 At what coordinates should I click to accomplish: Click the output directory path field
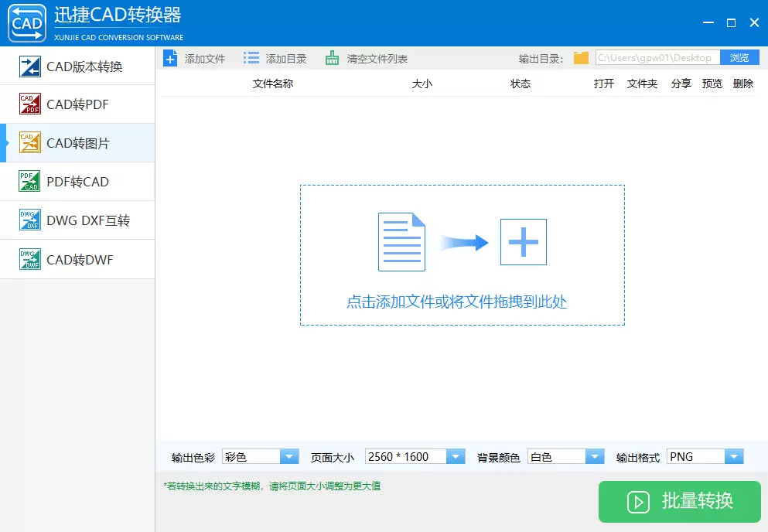[x=658, y=58]
